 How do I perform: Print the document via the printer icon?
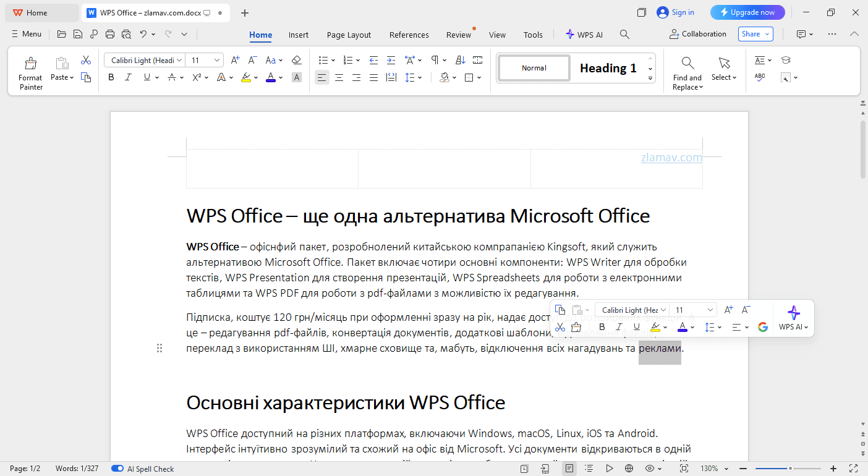click(110, 35)
